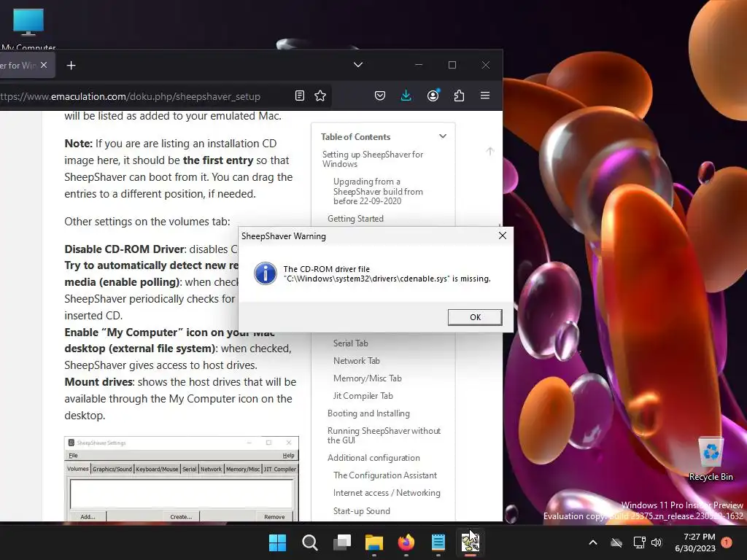The image size is (747, 560).
Task: Minimize the Firefox window
Action: 419,65
